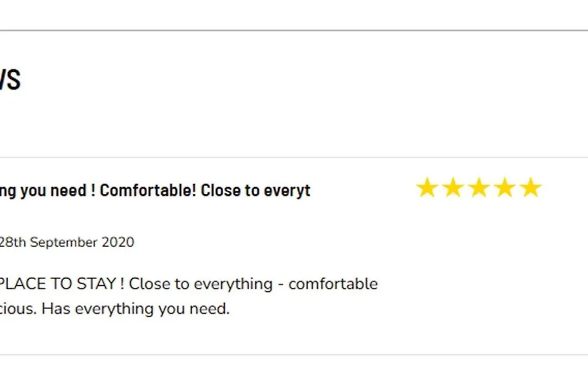This screenshot has height=381, width=588.
Task: Click the sentence "Has everything you need."
Action: pos(136,309)
